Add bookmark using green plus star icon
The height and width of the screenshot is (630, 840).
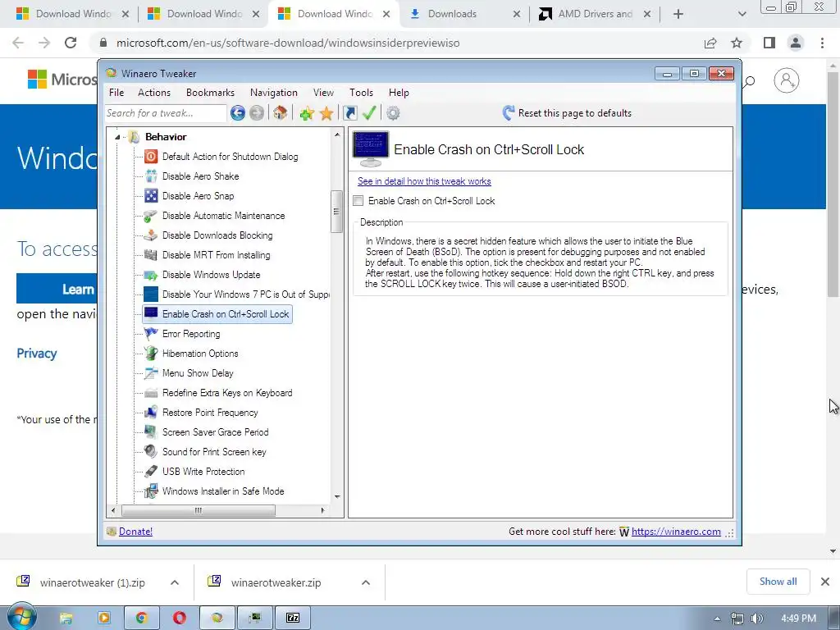click(x=307, y=113)
